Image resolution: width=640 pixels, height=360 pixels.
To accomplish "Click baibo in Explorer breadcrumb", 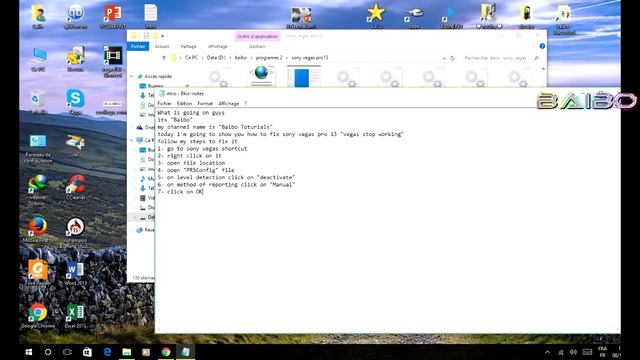I will point(241,58).
